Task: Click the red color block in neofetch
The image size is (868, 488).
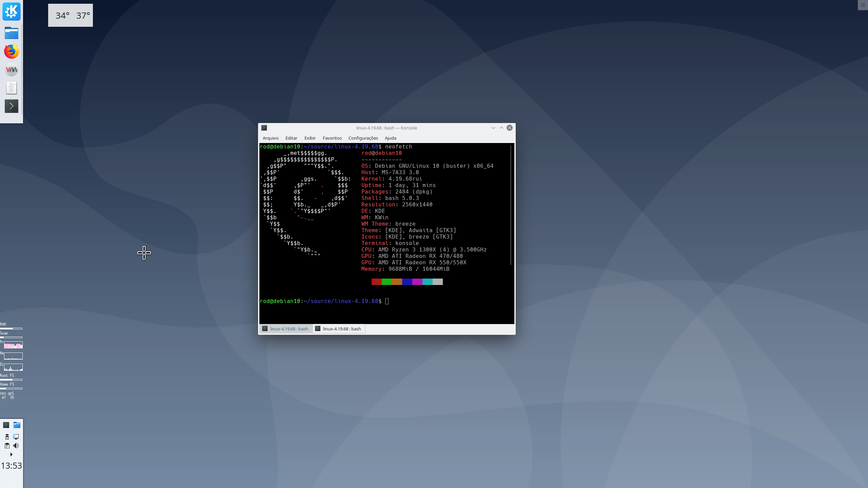Action: pyautogui.click(x=376, y=282)
